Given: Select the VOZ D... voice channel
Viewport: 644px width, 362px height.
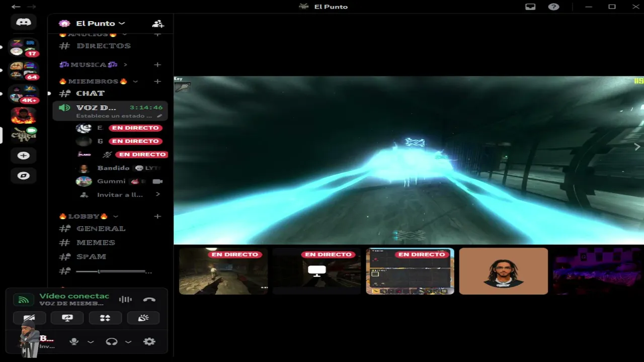Looking at the screenshot, I should click(x=110, y=111).
